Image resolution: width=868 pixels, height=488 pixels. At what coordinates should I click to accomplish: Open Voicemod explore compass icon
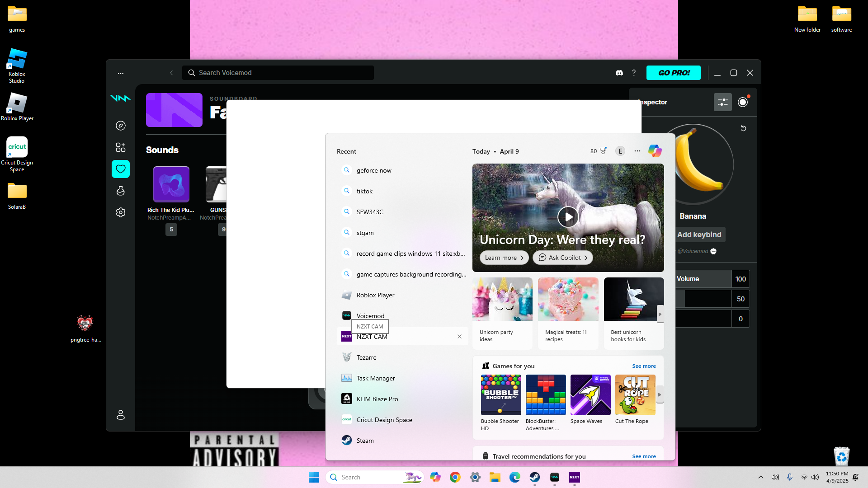point(121,126)
